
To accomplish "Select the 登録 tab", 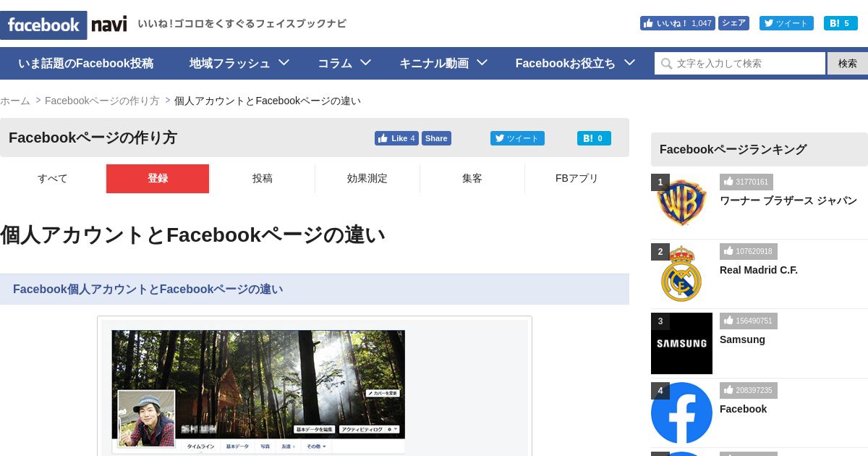I will [x=158, y=179].
